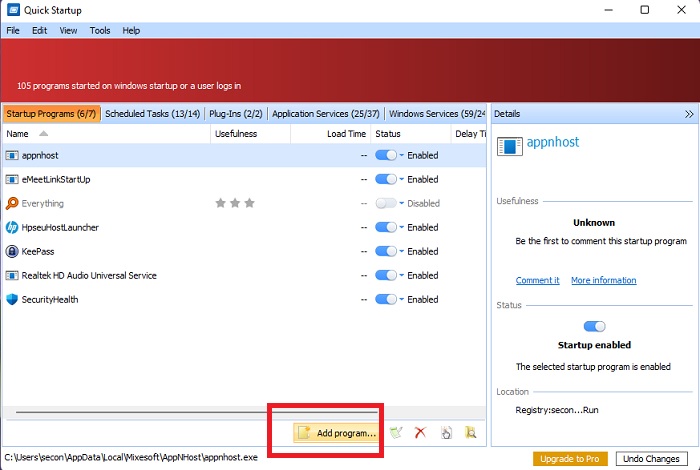Viewport: 700px width, 470px height.
Task: Disable HpseuHostLauncher startup switch
Action: click(x=386, y=227)
